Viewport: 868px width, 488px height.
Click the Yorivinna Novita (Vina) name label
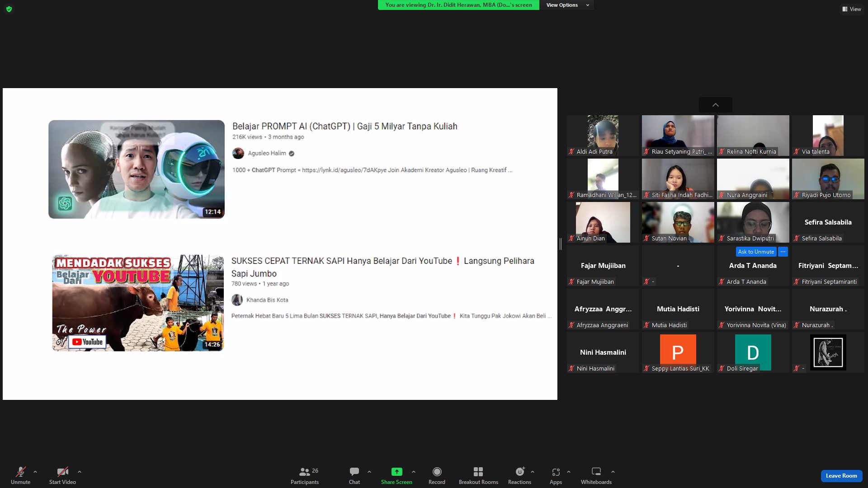[x=756, y=325]
